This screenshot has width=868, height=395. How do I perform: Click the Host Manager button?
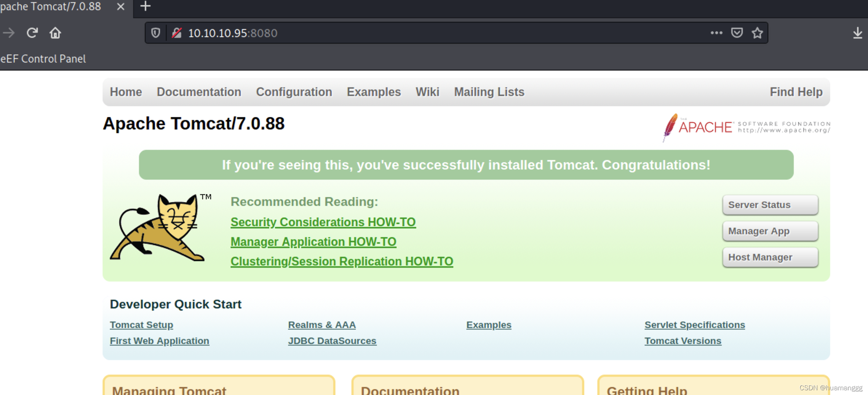point(770,257)
